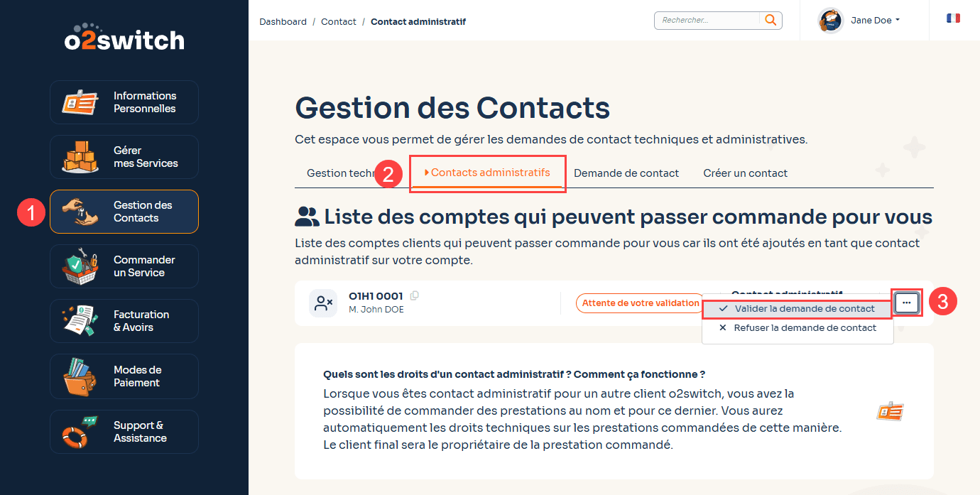The image size is (980, 495).
Task: Open the Informations Personnelles section
Action: coord(124,102)
